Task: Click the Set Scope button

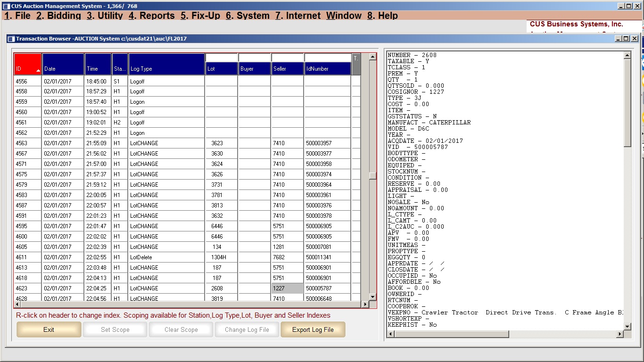Action: (x=115, y=329)
